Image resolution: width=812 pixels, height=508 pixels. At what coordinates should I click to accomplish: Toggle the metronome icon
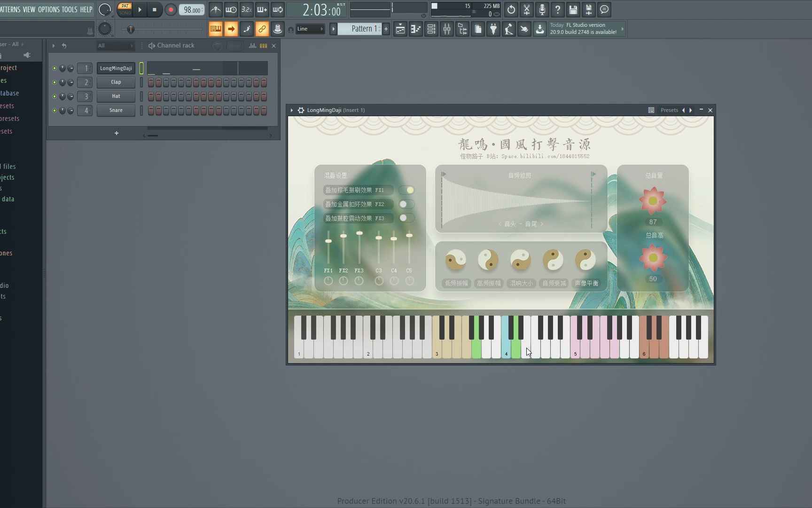click(x=216, y=9)
